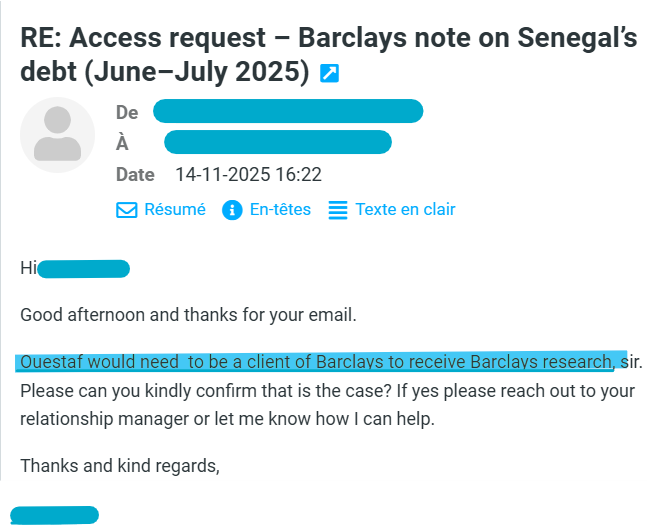
Task: Click the relationship manager sentence
Action: [227, 418]
